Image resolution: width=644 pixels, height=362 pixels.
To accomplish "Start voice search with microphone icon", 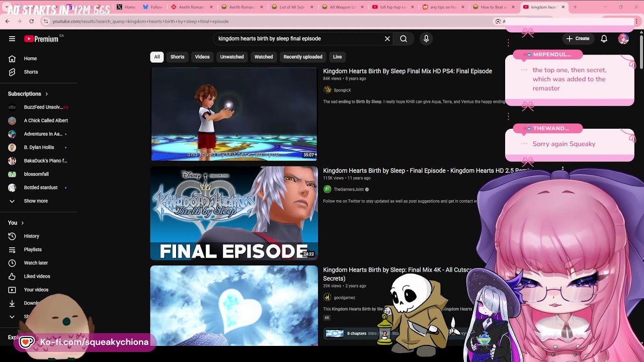I will coord(426,39).
